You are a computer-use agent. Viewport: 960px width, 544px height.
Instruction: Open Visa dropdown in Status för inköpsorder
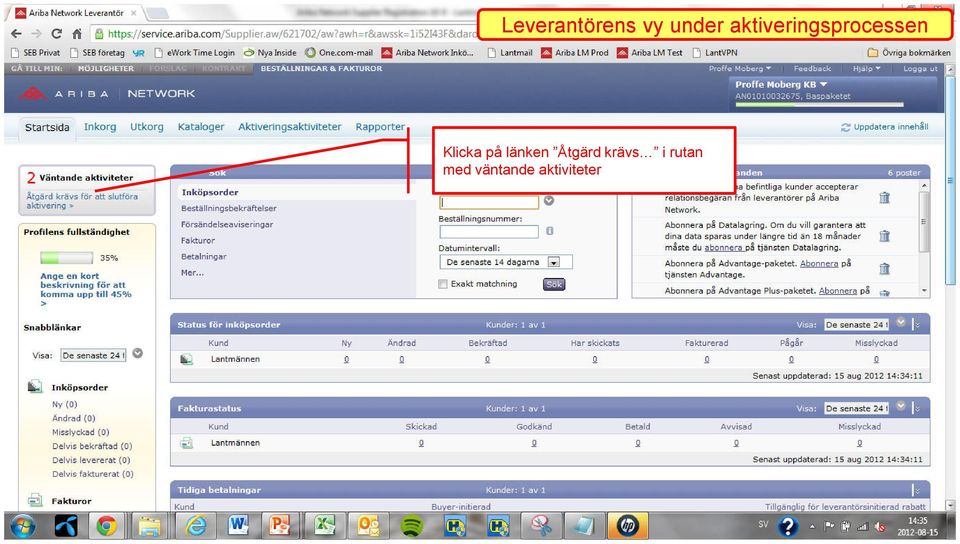856,325
